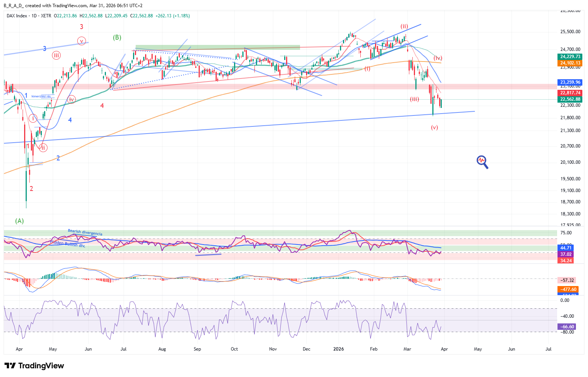Viewport: 588px width, 377px height.
Task: Click the red 22,817.74 price axis label
Action: click(570, 93)
